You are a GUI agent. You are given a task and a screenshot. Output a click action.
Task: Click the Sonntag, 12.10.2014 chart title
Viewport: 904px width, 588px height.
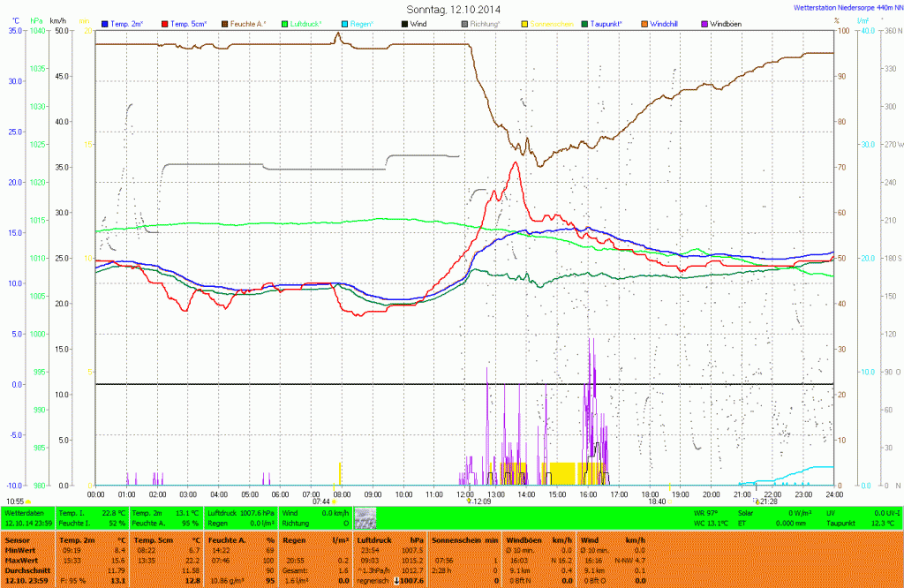451,9
